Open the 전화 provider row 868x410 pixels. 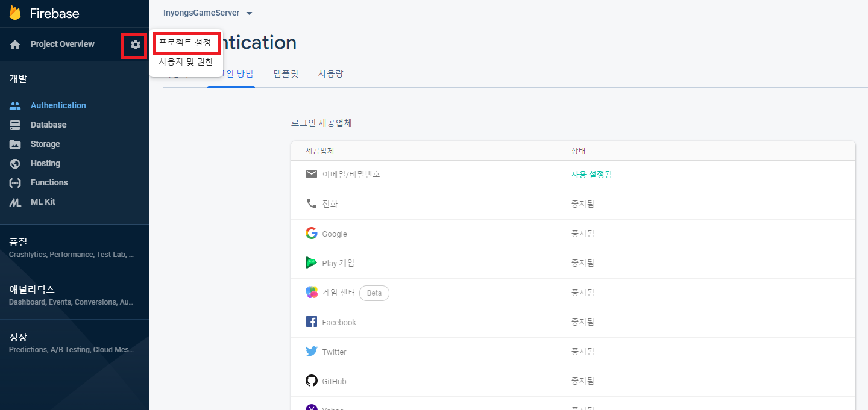(573, 204)
